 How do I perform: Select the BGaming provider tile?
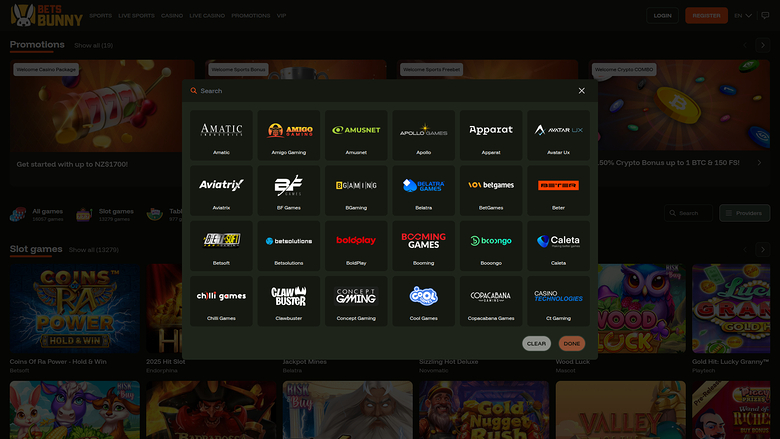[x=356, y=190]
